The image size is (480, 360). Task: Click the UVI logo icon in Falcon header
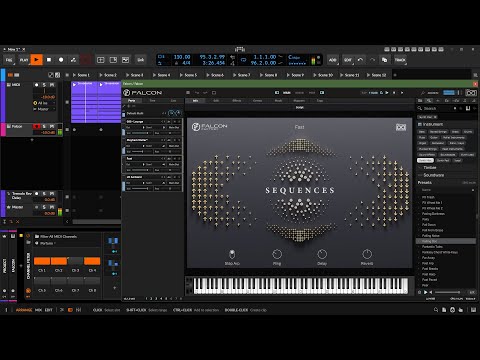pos(471,93)
